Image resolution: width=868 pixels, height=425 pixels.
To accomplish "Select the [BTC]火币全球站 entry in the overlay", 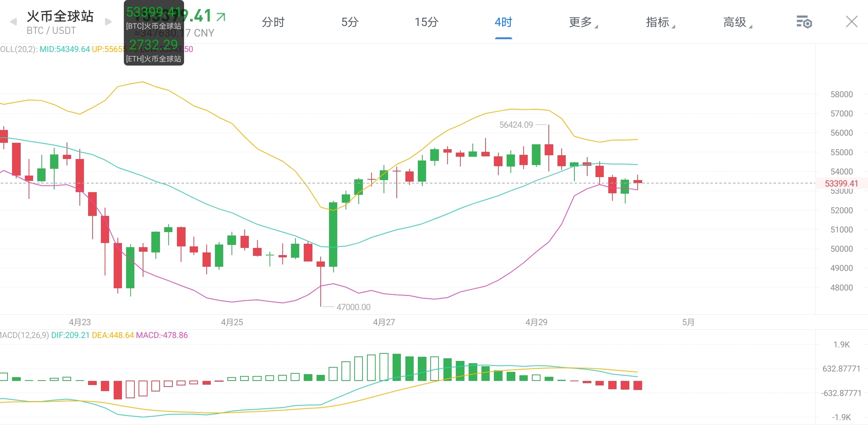I will [154, 26].
